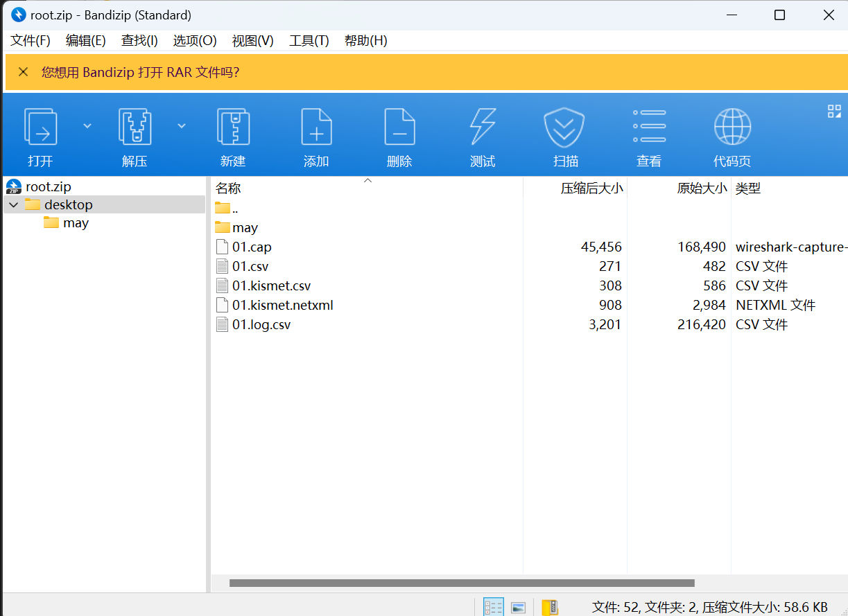Click the 解压 (Extract) toolbar icon
This screenshot has height=616, width=848.
click(x=135, y=127)
